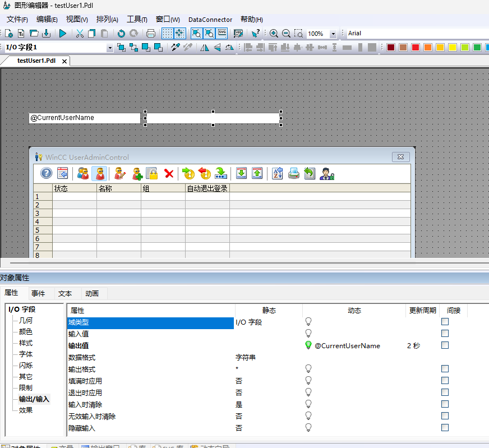The width and height of the screenshot is (489, 448).
Task: Check the indirect box for 输出值 row
Action: point(445,345)
